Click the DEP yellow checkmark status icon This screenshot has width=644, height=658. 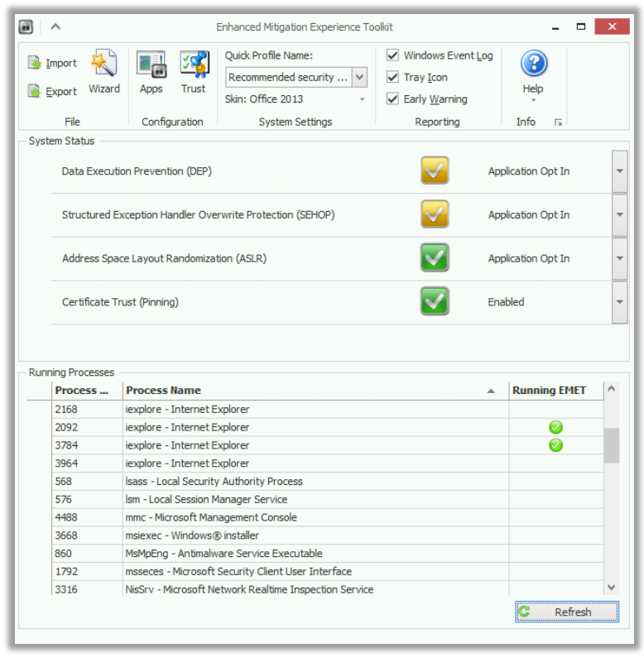[x=435, y=171]
